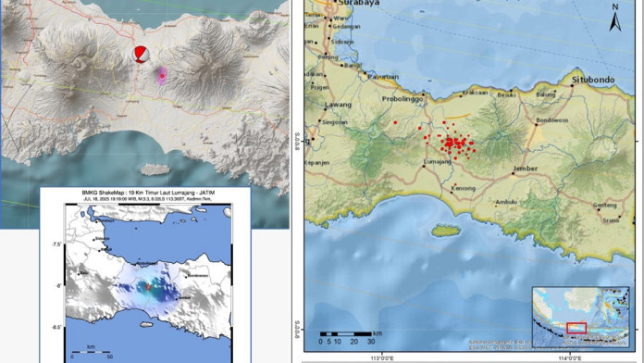644x363 pixels.
Task: Select red rectangle in overview inset map
Action: pos(576,328)
